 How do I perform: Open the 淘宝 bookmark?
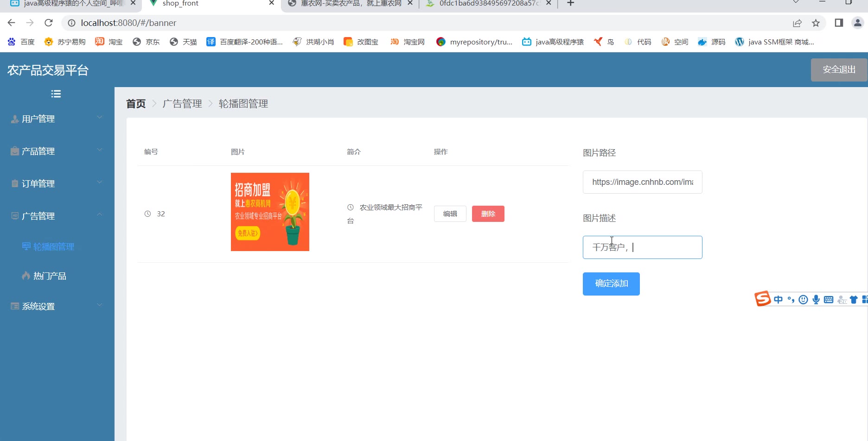coord(109,42)
